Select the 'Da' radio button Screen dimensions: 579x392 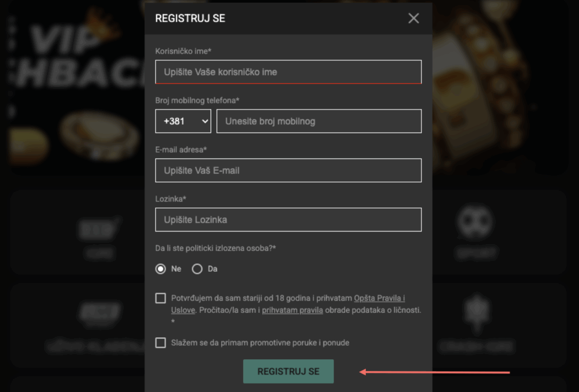197,269
